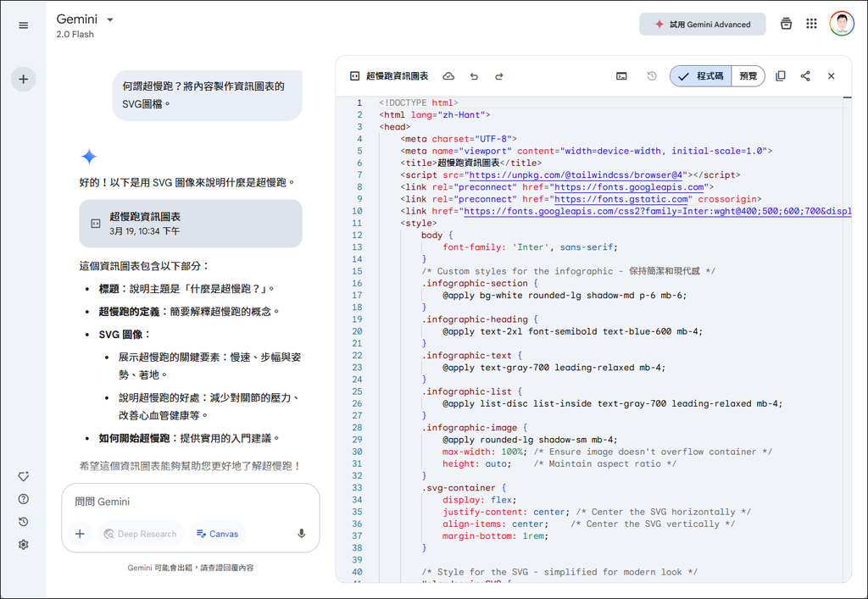The image size is (868, 599).
Task: Click 試用 Gemini Advanced button
Action: click(703, 25)
